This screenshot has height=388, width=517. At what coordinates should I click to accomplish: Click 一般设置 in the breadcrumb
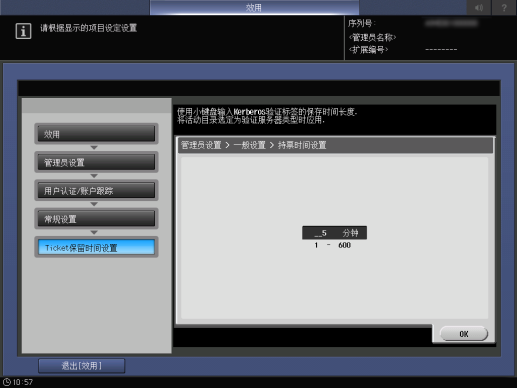click(x=250, y=145)
